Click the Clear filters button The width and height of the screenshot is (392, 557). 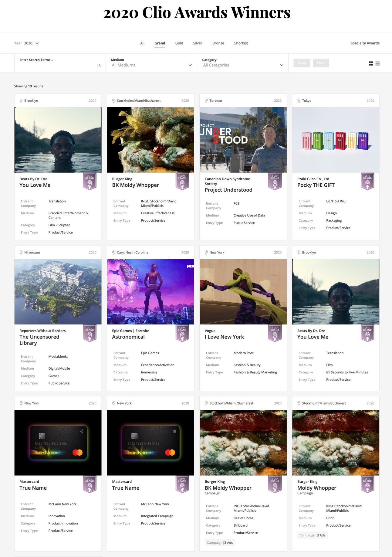pyautogui.click(x=321, y=63)
